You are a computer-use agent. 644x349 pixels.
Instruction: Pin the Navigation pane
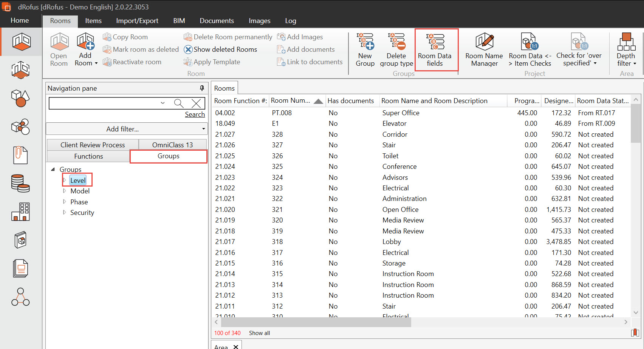(x=202, y=88)
